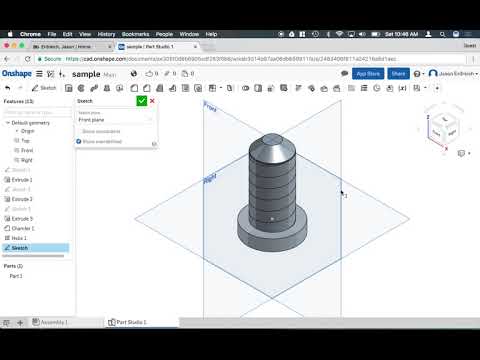Select the Extrude tool icon
The width and height of the screenshot is (480, 360).
coord(69,88)
